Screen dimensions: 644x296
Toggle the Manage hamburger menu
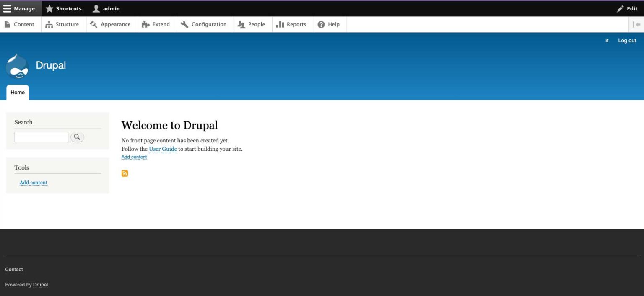[7, 8]
